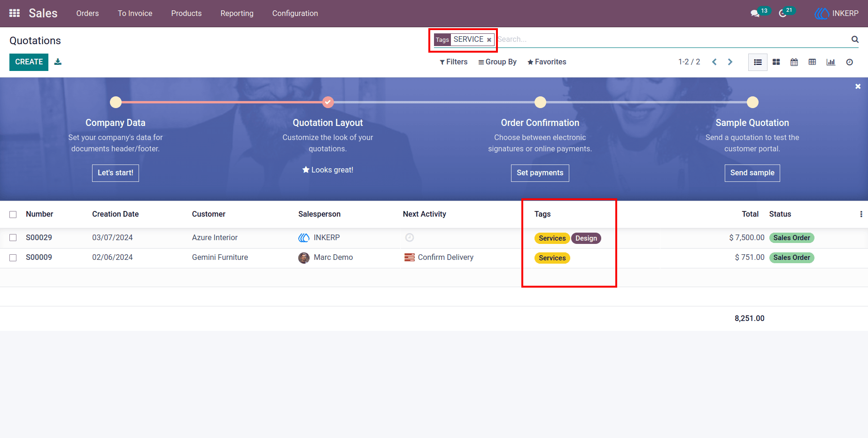Switch to list view icon

click(758, 62)
